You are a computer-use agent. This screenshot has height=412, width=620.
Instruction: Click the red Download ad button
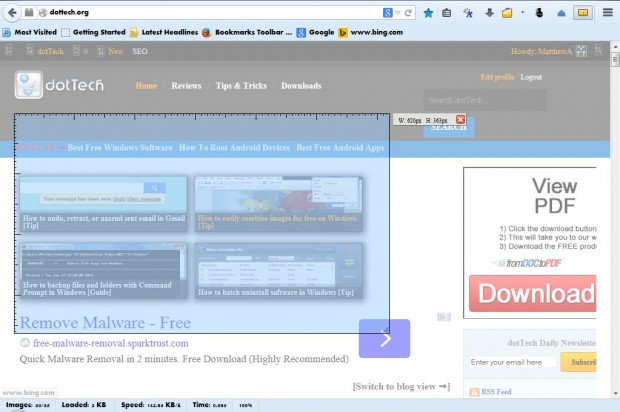533,293
